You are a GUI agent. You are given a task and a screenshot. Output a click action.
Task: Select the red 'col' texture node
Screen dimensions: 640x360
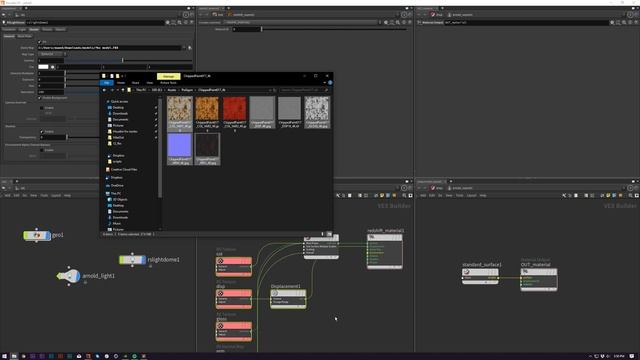(x=233, y=267)
